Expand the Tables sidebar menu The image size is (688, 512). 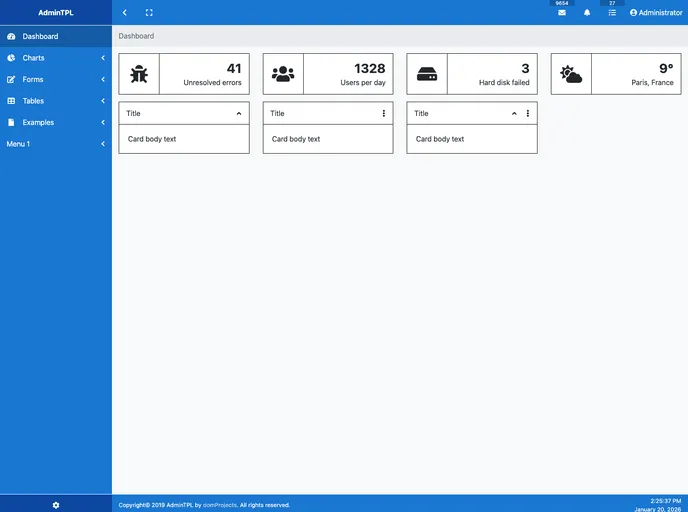(x=56, y=101)
